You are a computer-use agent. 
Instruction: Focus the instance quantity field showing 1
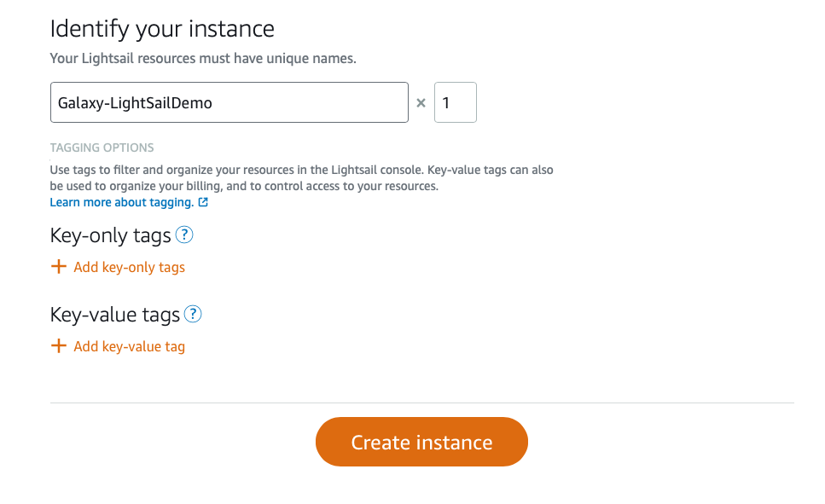pos(455,102)
